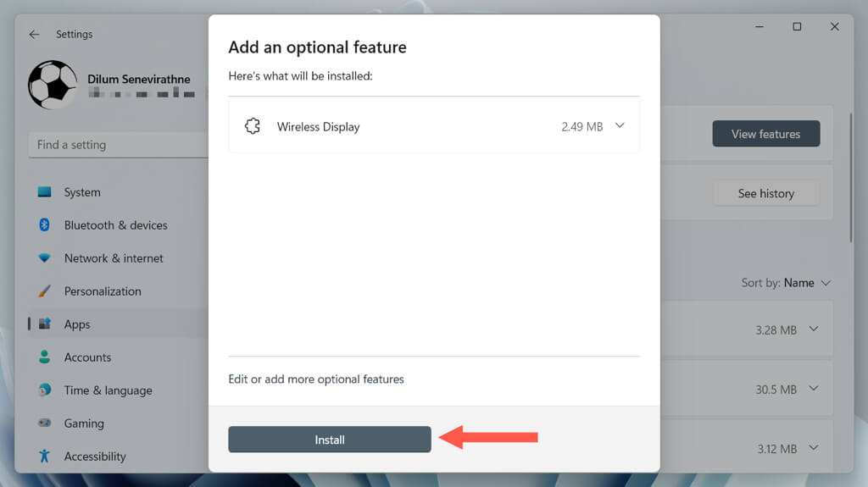The image size is (868, 487).
Task: Click the Gaming controller icon
Action: (45, 423)
